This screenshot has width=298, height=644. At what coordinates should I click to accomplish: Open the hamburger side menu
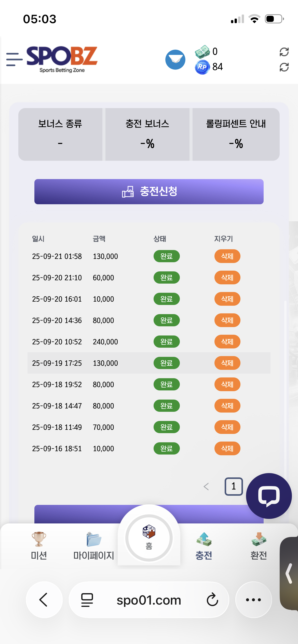(x=14, y=60)
